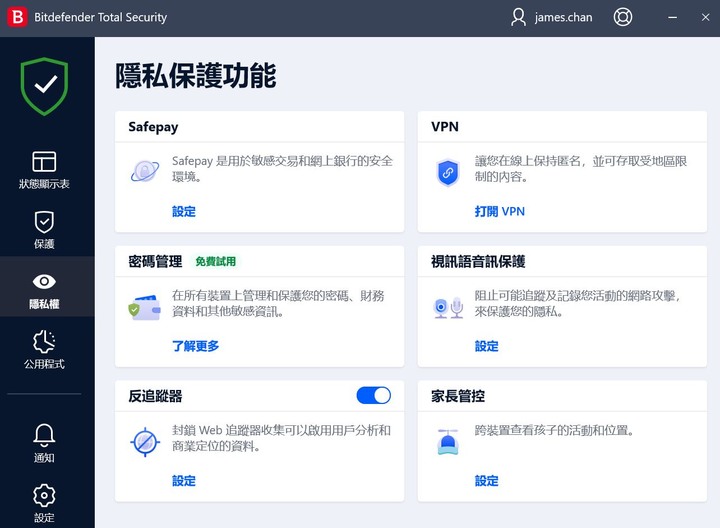Viewport: 720px width, 528px height.
Task: Open 設定 under 視訊語音訊保護
Action: tap(486, 346)
